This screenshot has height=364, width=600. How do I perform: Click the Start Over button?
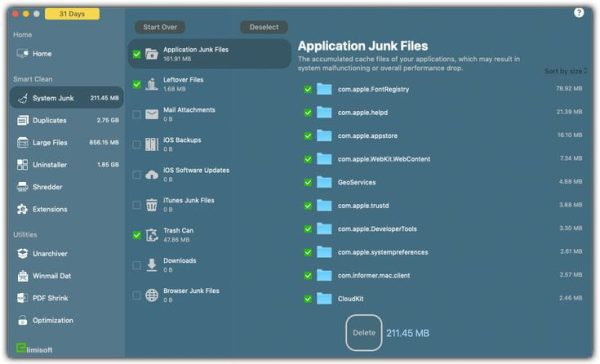(160, 27)
